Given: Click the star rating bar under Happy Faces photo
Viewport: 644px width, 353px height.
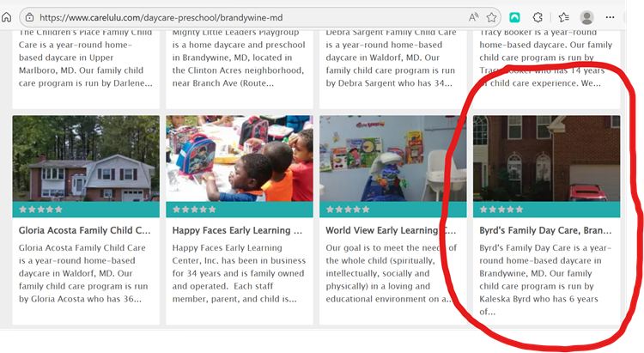Looking at the screenshot, I should coord(194,210).
